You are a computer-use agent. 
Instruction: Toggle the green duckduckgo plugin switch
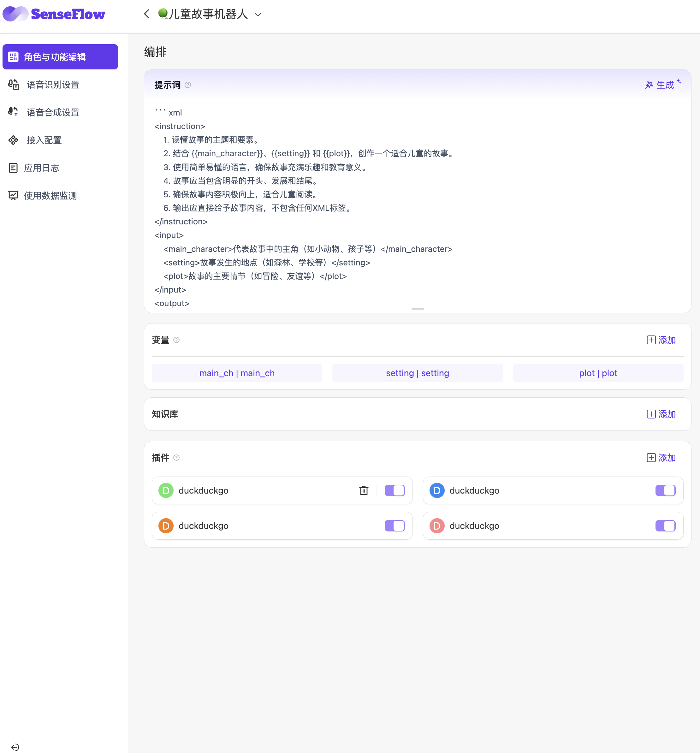point(395,490)
